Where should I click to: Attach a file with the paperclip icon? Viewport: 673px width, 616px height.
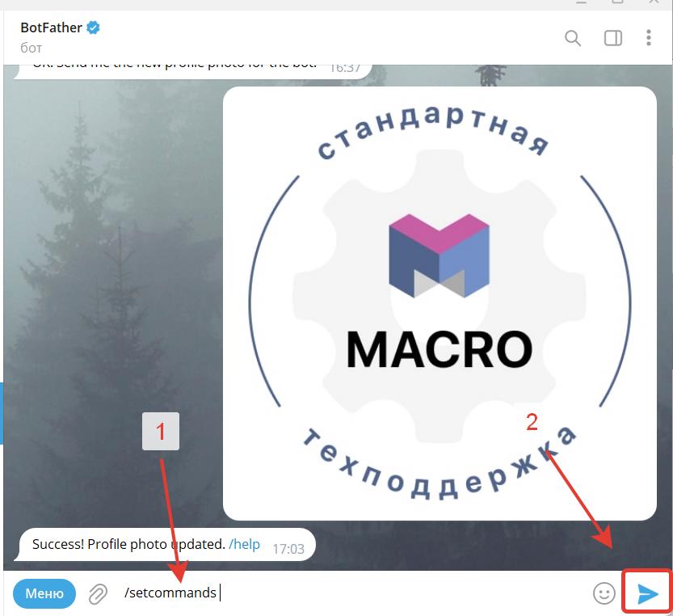pos(98,594)
